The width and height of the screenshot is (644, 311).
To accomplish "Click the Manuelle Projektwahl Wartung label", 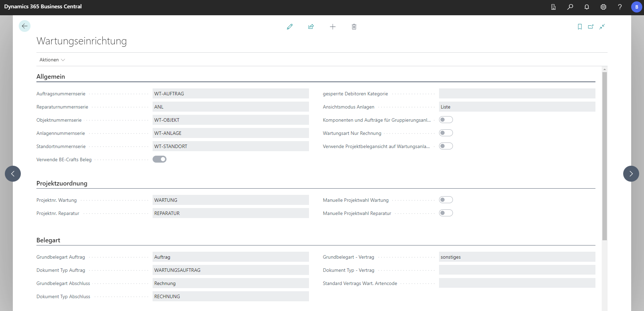I will tap(355, 200).
